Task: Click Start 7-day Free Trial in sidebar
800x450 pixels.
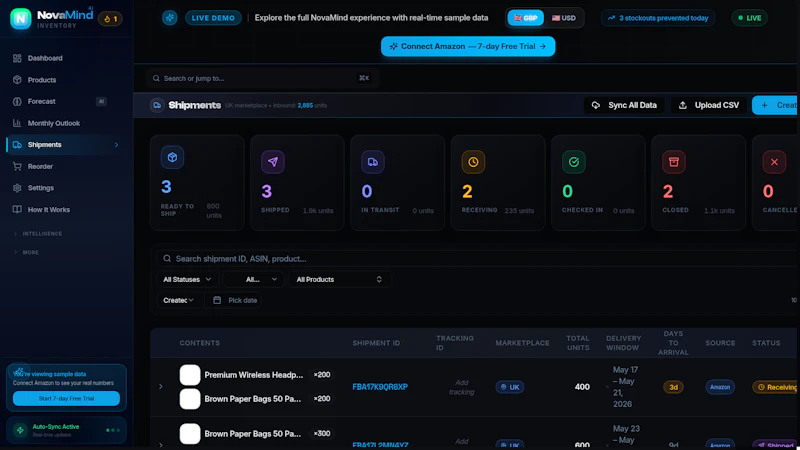Action: tap(66, 398)
